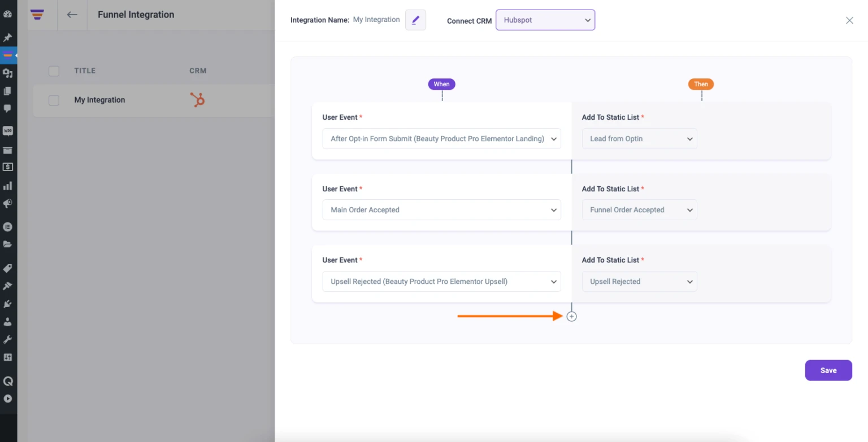Viewport: 868px width, 442px height.
Task: Open the Templates folder sidebar icon
Action: 8,244
